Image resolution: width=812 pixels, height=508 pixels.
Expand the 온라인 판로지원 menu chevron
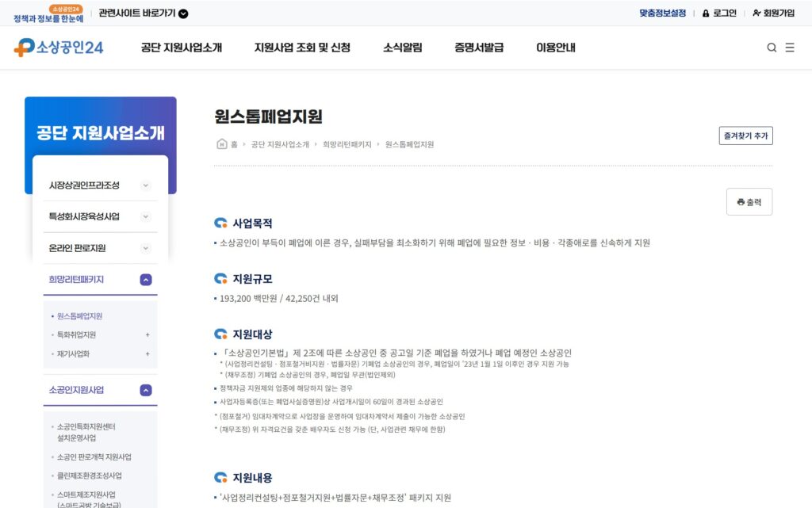click(x=146, y=247)
